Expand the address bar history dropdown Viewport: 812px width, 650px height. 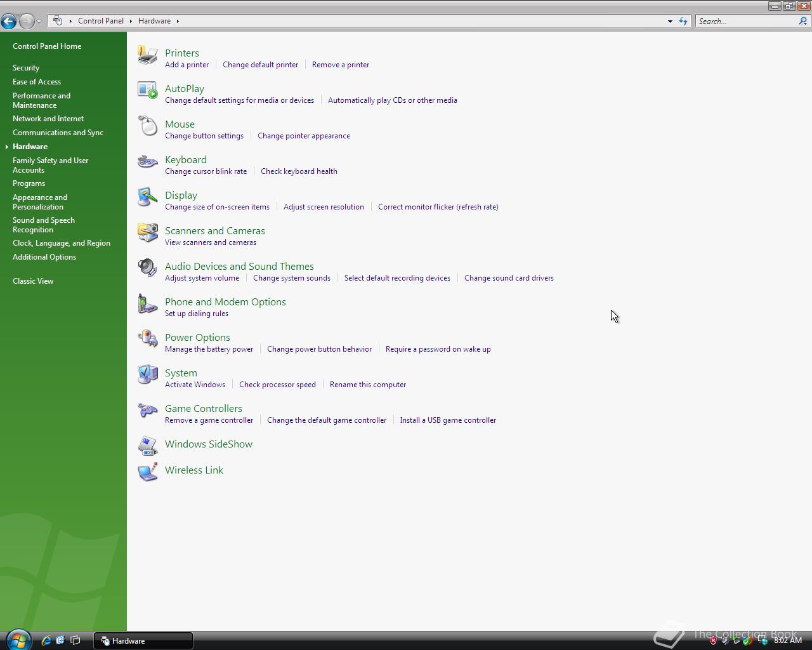click(670, 21)
